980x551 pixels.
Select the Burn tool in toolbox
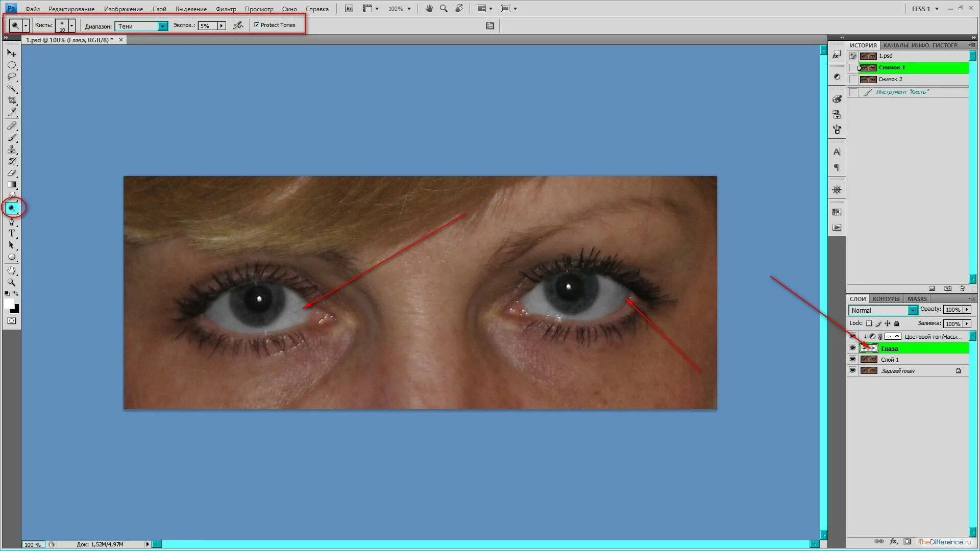[12, 208]
